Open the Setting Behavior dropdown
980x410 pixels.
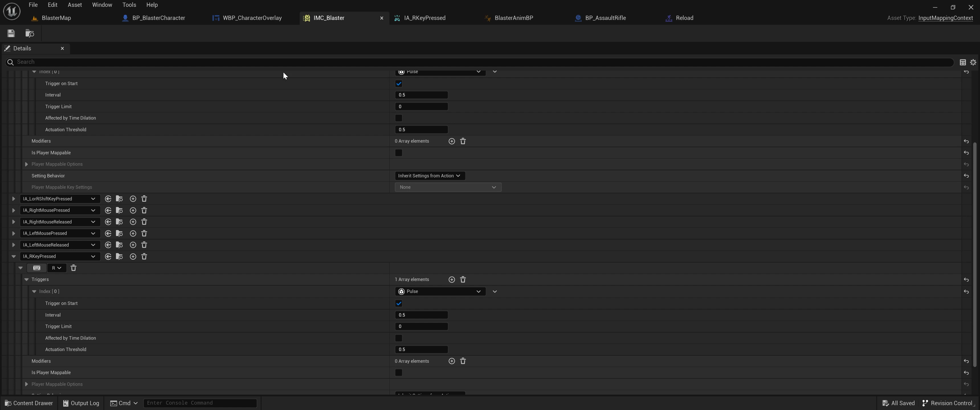pyautogui.click(x=430, y=176)
